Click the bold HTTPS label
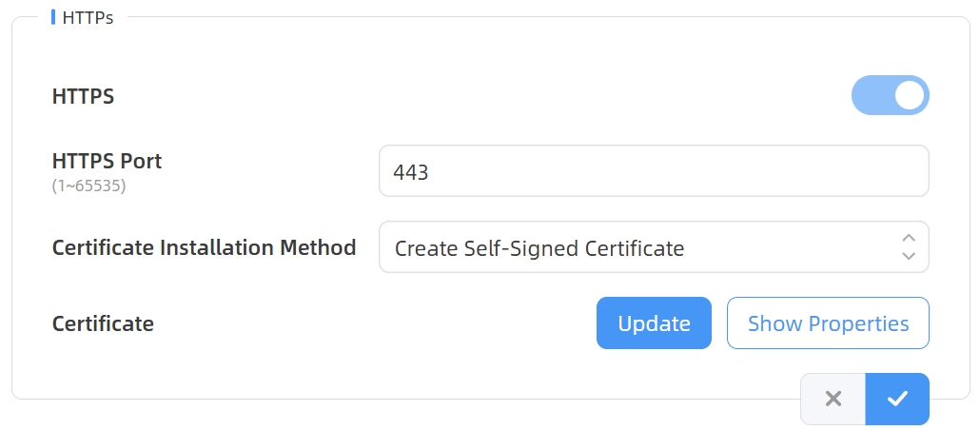The width and height of the screenshot is (980, 430). pos(84,96)
